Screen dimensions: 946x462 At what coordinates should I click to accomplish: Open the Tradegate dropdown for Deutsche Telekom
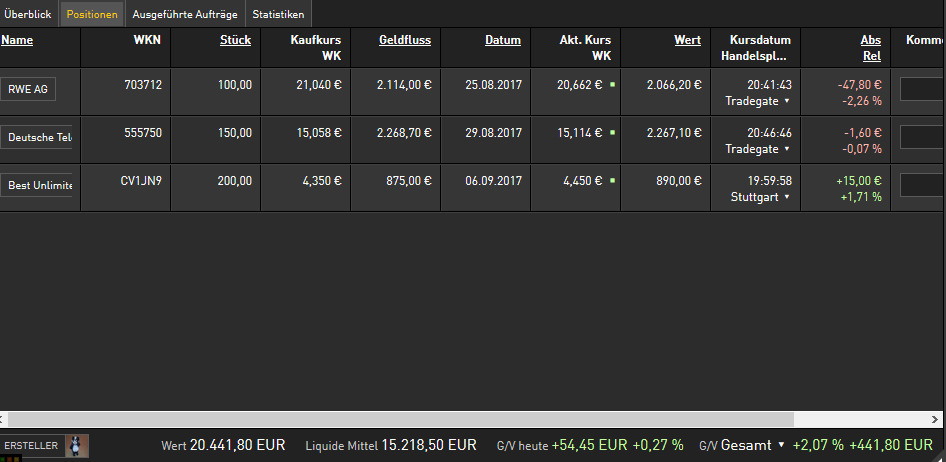[787, 149]
